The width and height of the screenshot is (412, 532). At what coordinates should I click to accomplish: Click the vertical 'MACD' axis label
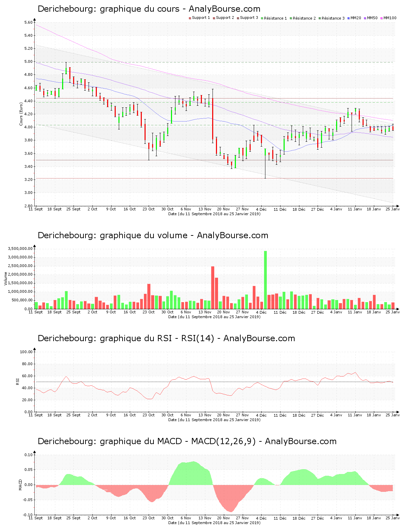[x=20, y=485]
